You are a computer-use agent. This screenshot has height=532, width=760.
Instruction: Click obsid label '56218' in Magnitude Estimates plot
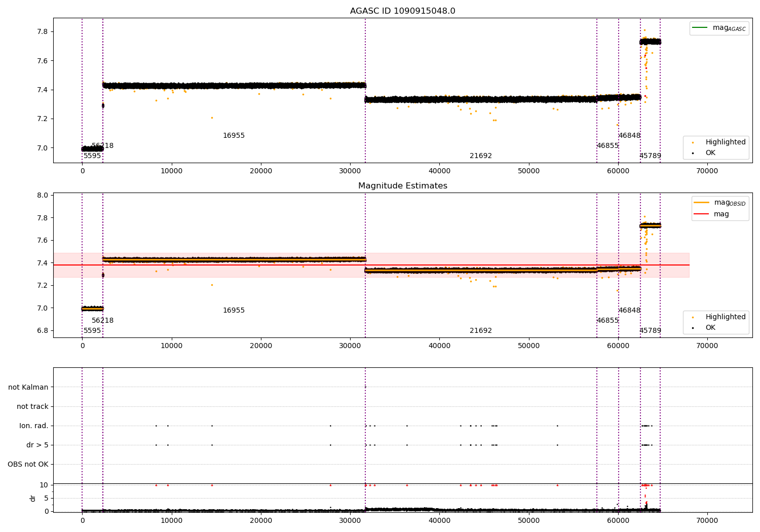[103, 321]
